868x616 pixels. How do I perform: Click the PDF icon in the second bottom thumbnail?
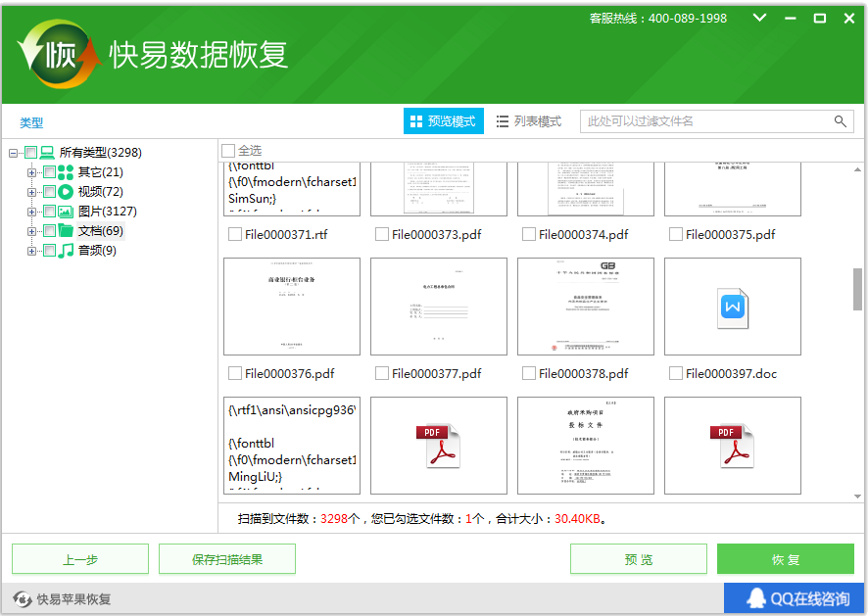[x=439, y=446]
